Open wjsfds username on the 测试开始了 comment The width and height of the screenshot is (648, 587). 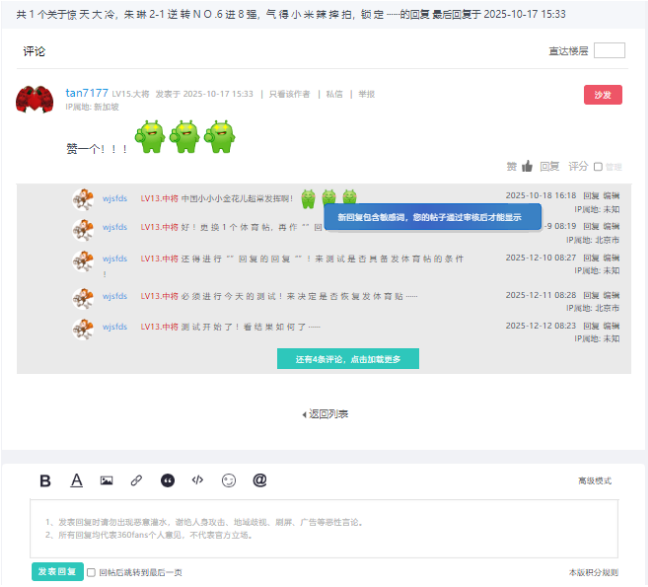[x=115, y=327]
